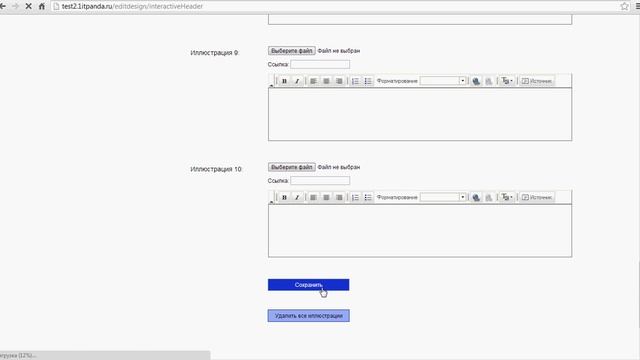Open browser main menu
Viewport: 640px width, 360px height.
click(637, 6)
